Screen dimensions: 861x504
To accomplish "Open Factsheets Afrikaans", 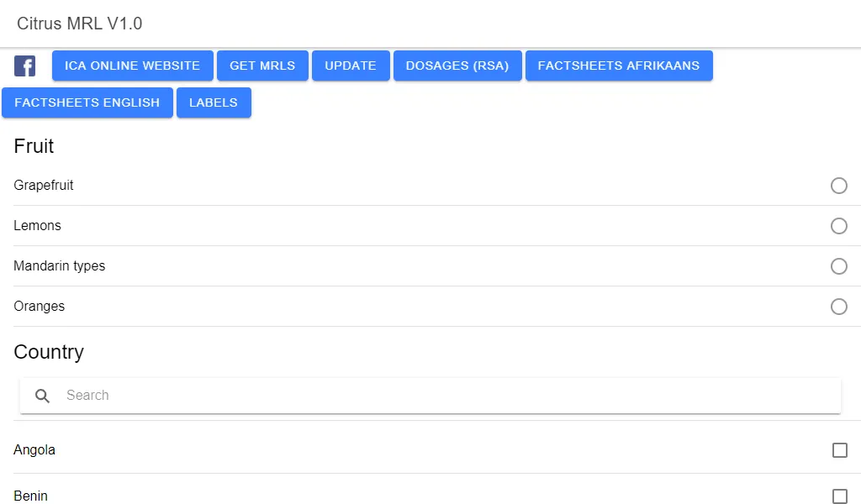I will pyautogui.click(x=619, y=66).
